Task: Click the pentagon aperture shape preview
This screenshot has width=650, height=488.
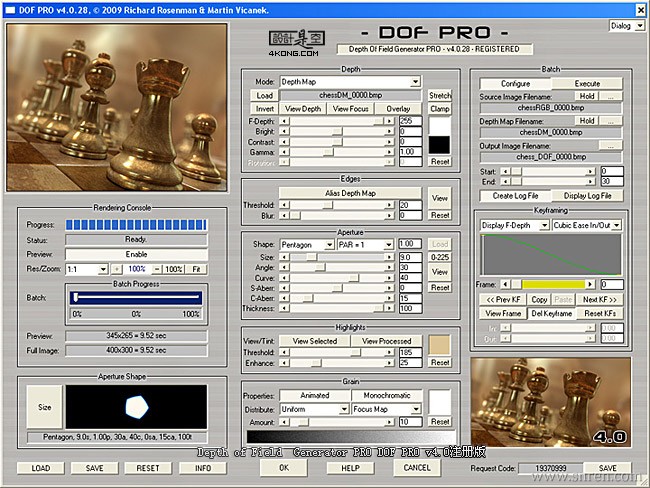Action: point(135,406)
